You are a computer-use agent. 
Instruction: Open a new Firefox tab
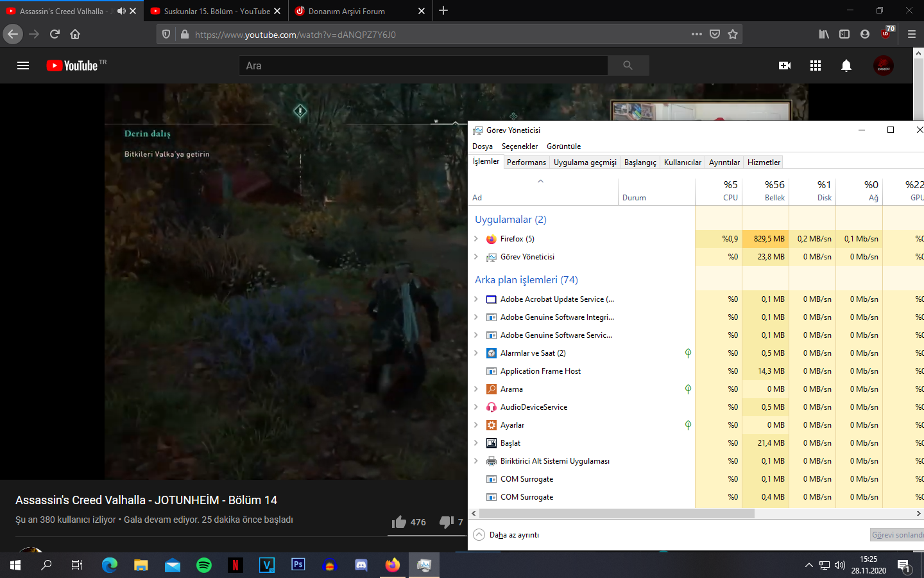(443, 10)
